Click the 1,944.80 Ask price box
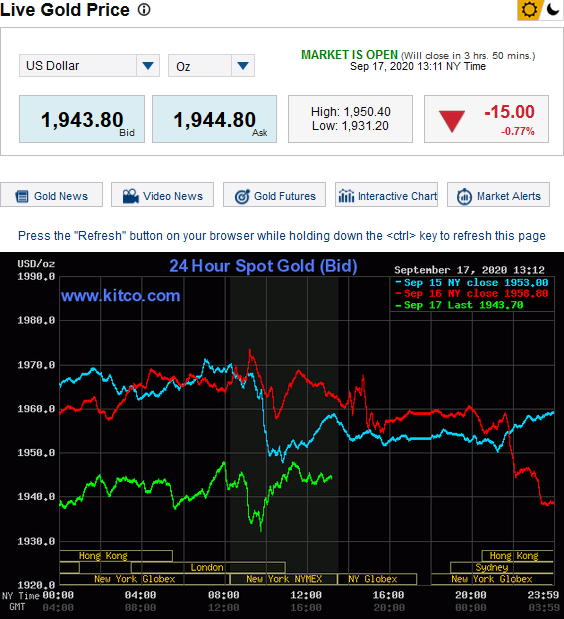This screenshot has height=619, width=564. (214, 119)
